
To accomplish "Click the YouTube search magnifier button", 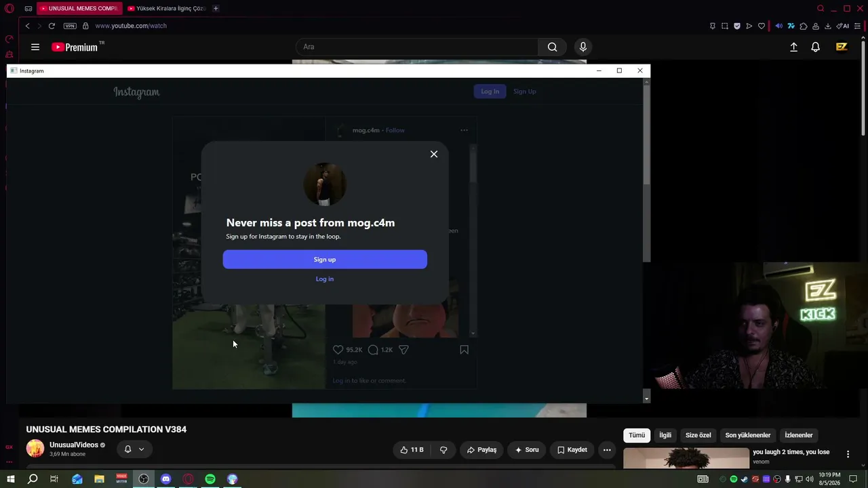I will click(553, 47).
